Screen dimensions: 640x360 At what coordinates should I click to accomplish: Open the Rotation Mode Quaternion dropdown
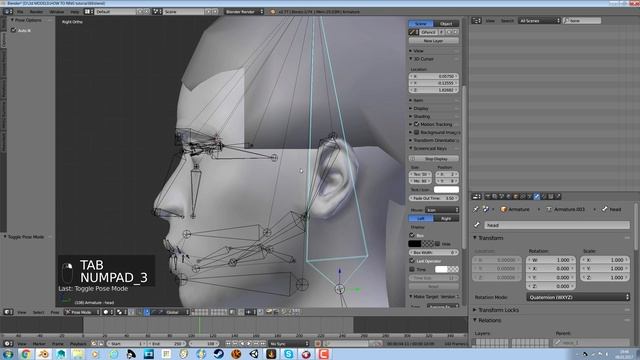[x=578, y=297]
